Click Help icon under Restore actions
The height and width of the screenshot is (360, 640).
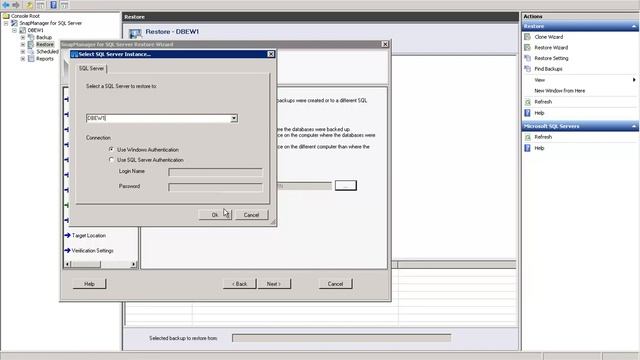click(x=527, y=113)
